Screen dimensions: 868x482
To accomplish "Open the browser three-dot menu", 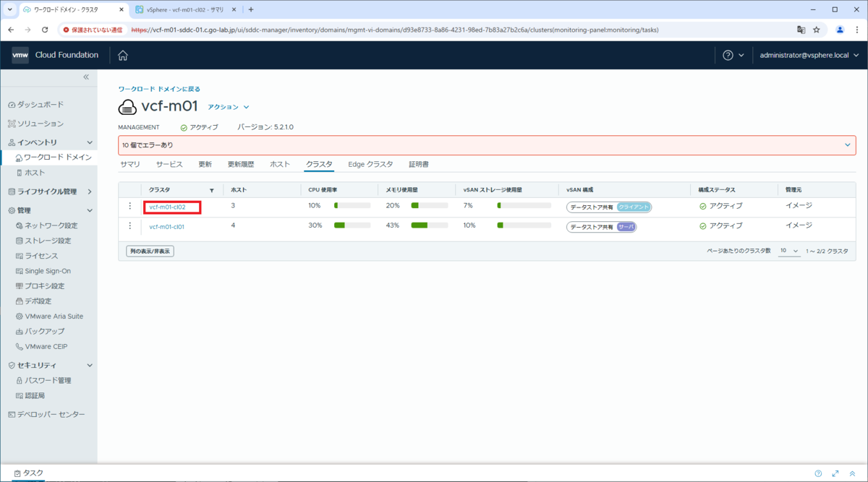I will tap(856, 30).
